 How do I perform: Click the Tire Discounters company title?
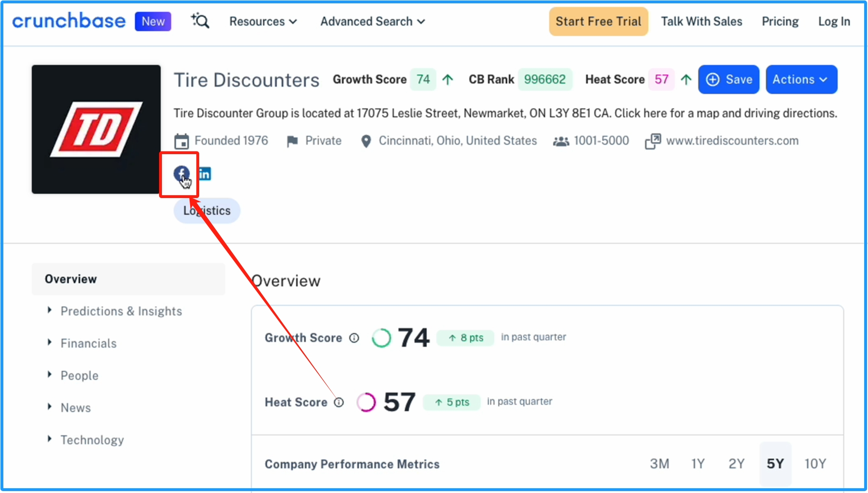[246, 80]
